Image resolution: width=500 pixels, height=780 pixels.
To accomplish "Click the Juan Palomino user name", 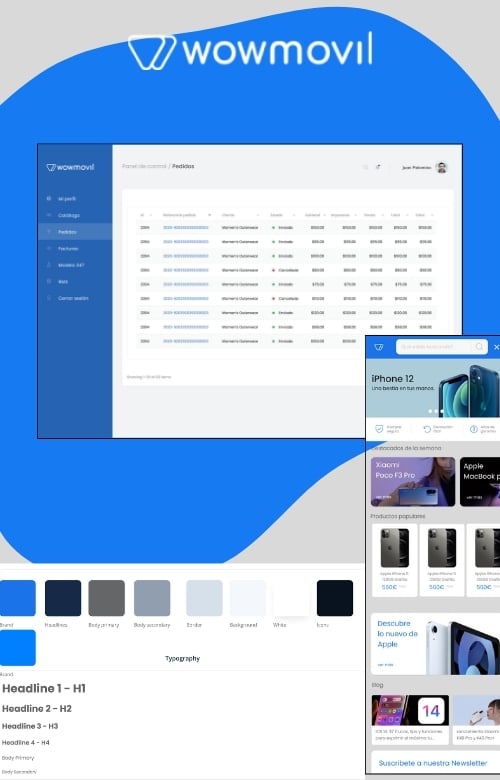I will [416, 168].
